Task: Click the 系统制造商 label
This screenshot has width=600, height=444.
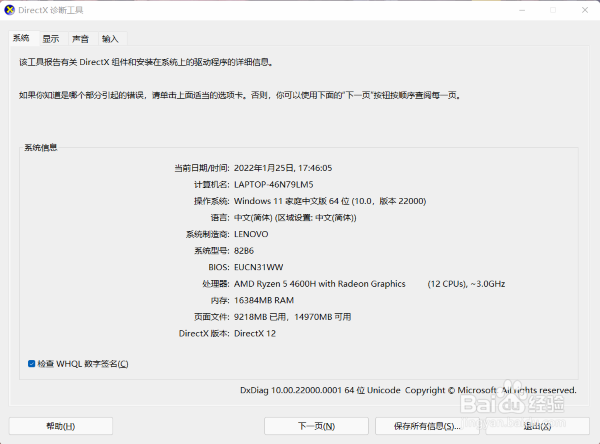Action: point(207,234)
